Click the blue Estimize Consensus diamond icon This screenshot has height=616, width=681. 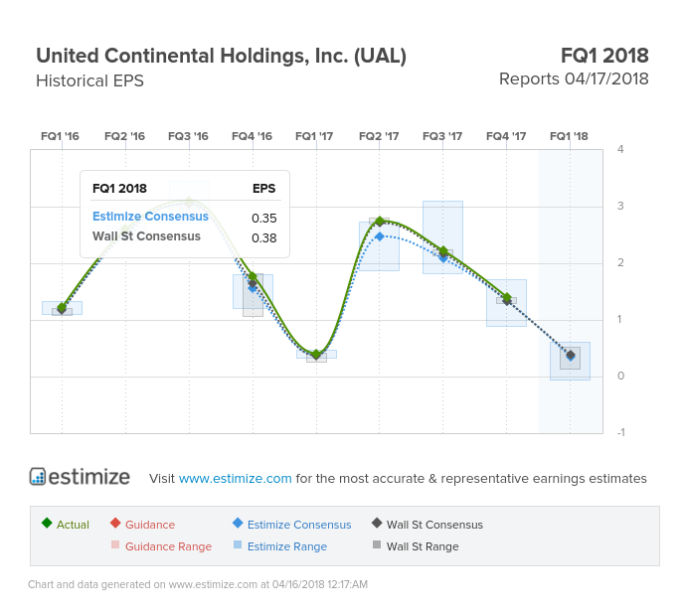tap(238, 523)
